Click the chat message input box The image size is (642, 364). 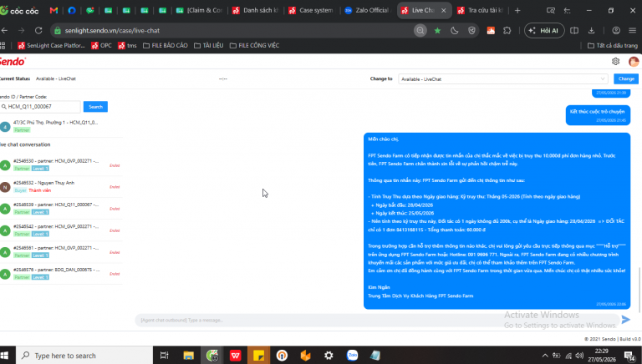[377, 320]
